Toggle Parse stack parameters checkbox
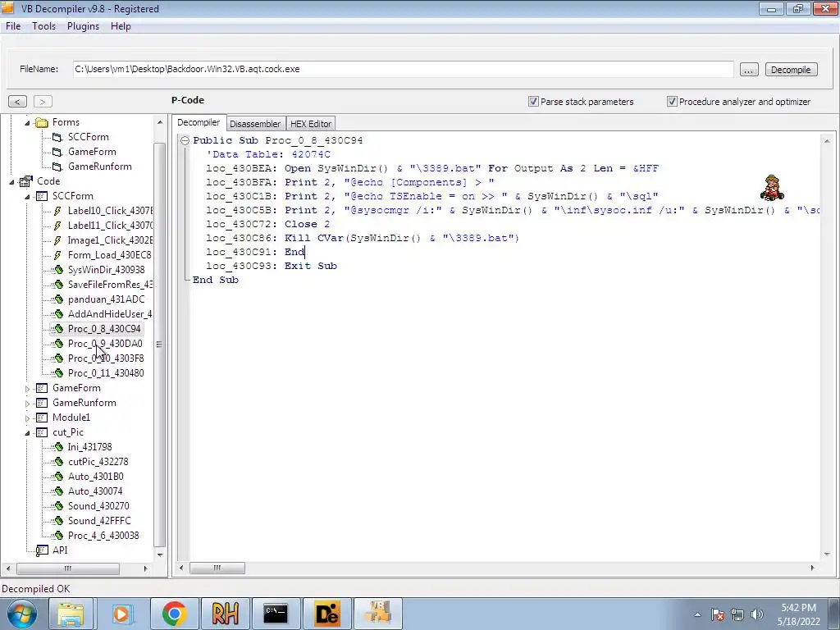 pos(533,101)
